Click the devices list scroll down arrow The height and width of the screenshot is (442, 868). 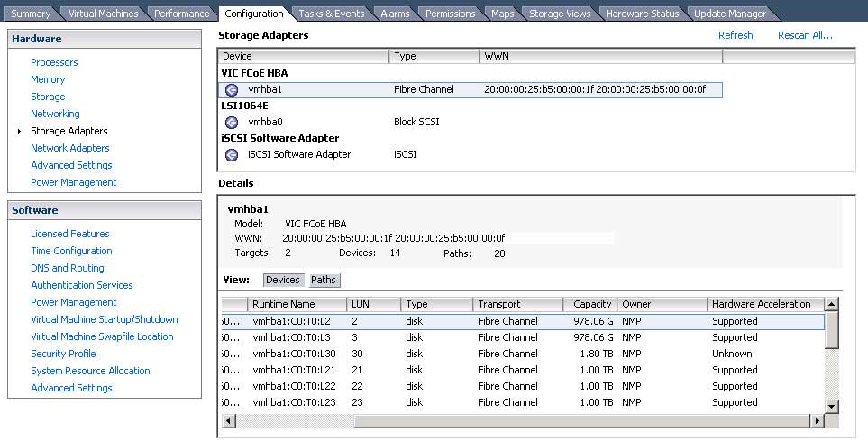click(x=831, y=407)
